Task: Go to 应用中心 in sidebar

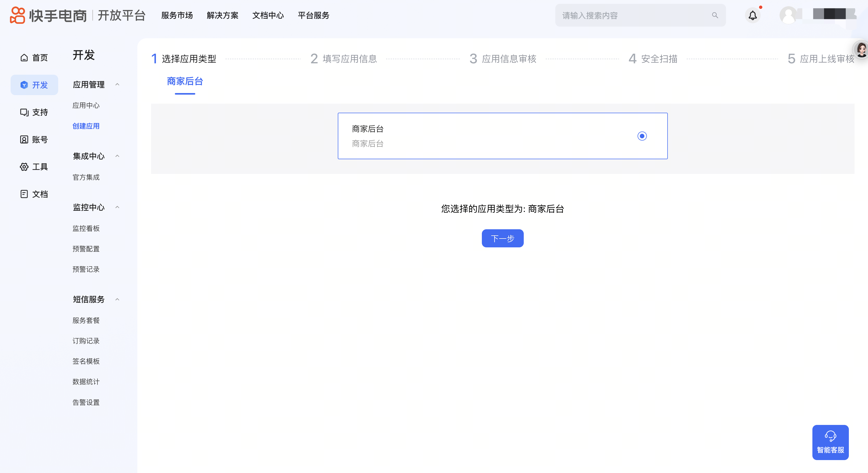Action: (x=86, y=106)
